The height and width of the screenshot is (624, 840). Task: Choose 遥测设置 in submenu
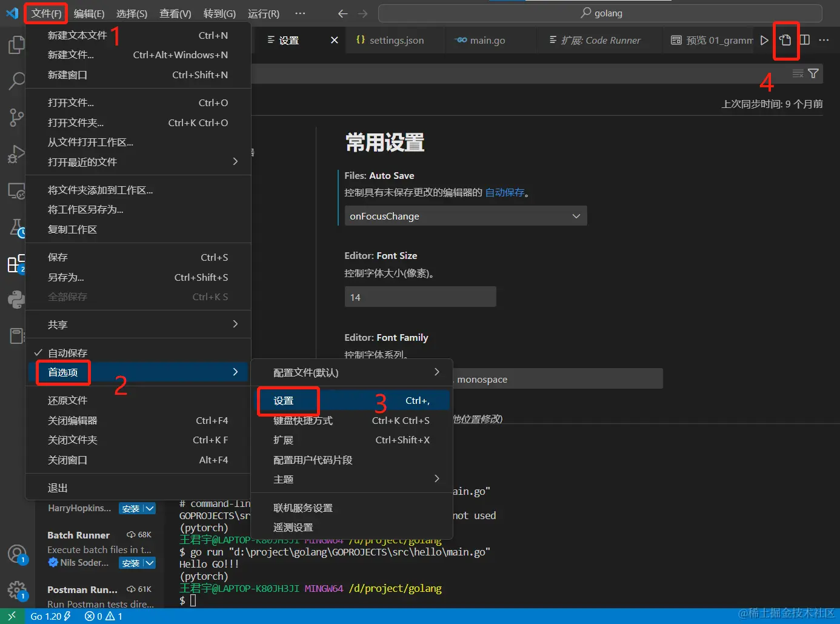[352, 527]
